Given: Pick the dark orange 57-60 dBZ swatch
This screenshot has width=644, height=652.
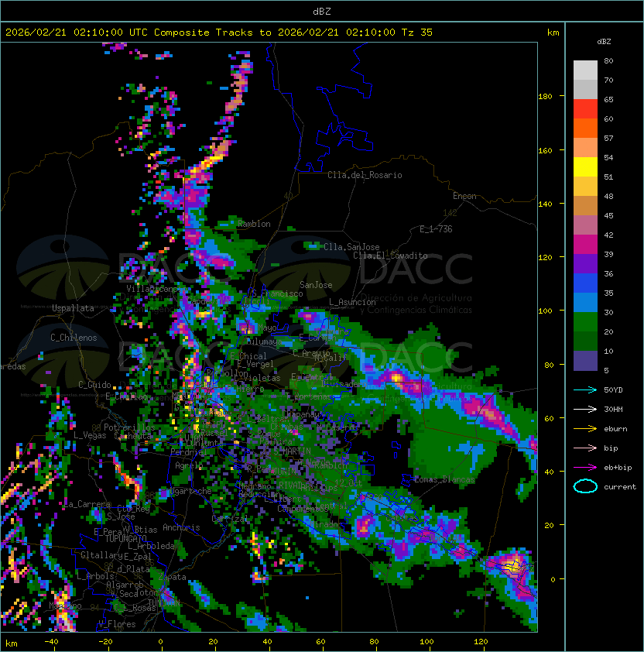Looking at the screenshot, I should pyautogui.click(x=585, y=128).
